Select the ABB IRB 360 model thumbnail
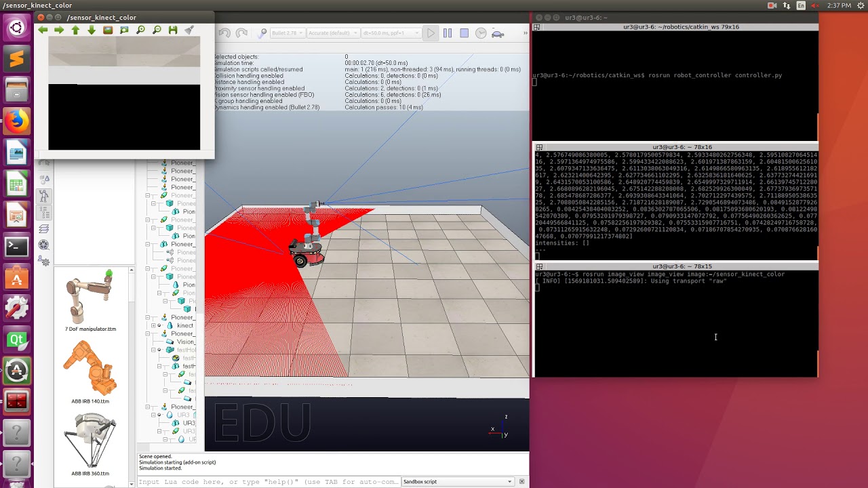The image size is (868, 488). 90,441
